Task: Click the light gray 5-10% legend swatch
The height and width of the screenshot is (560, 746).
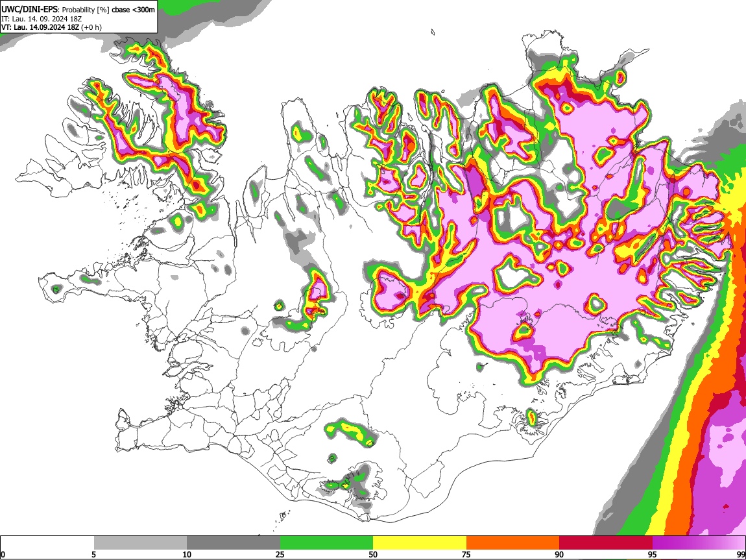Action: [x=140, y=543]
